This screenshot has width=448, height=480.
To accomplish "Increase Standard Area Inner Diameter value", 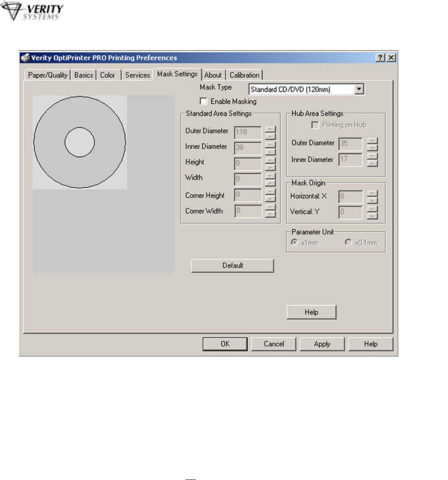I will (270, 145).
